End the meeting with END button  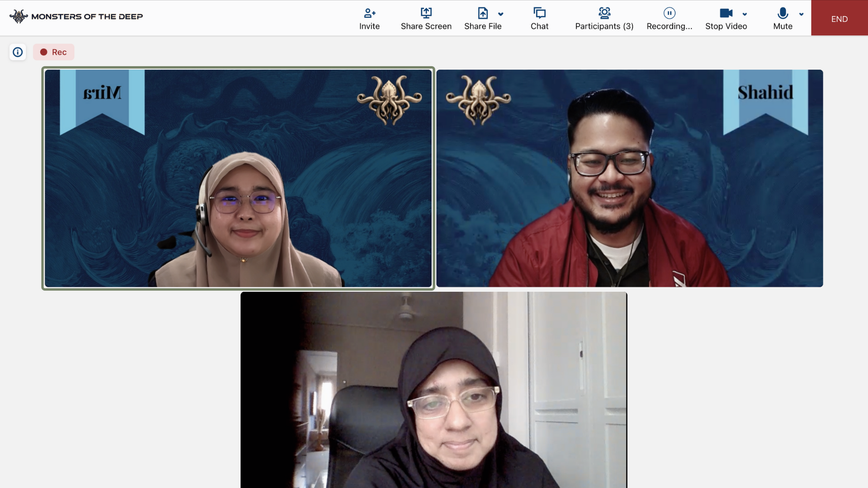[x=839, y=18]
